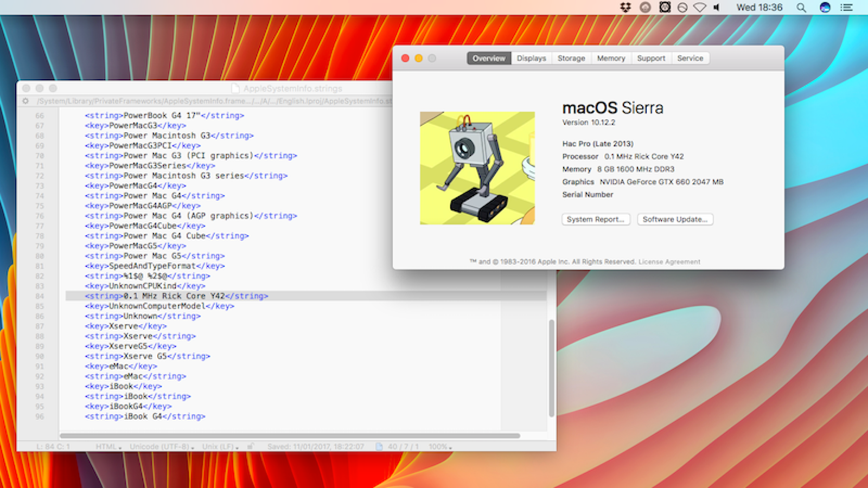Click line number 90 in the gutter

(x=40, y=356)
